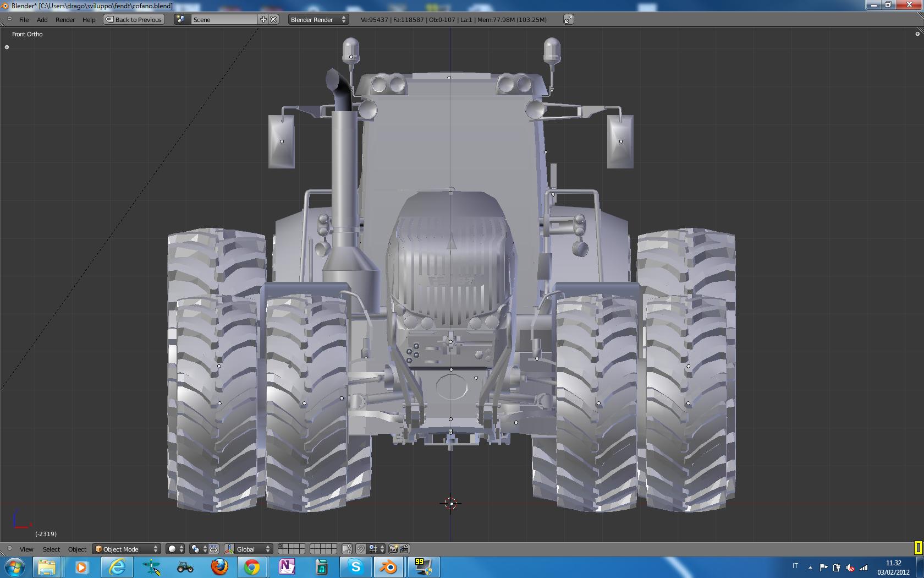Open the scene browse icon dropdown
Image resolution: width=924 pixels, height=578 pixels.
(x=182, y=19)
